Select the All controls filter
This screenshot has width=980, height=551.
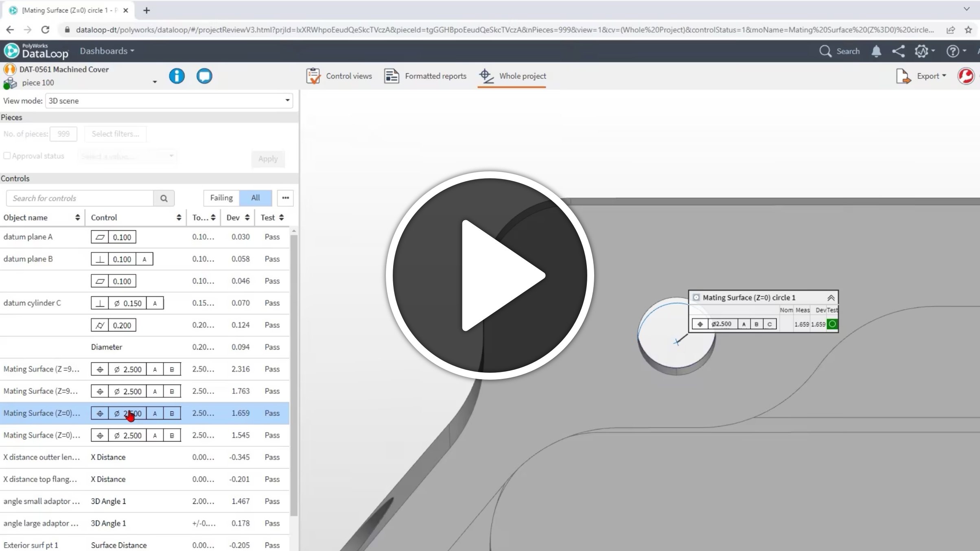click(255, 198)
